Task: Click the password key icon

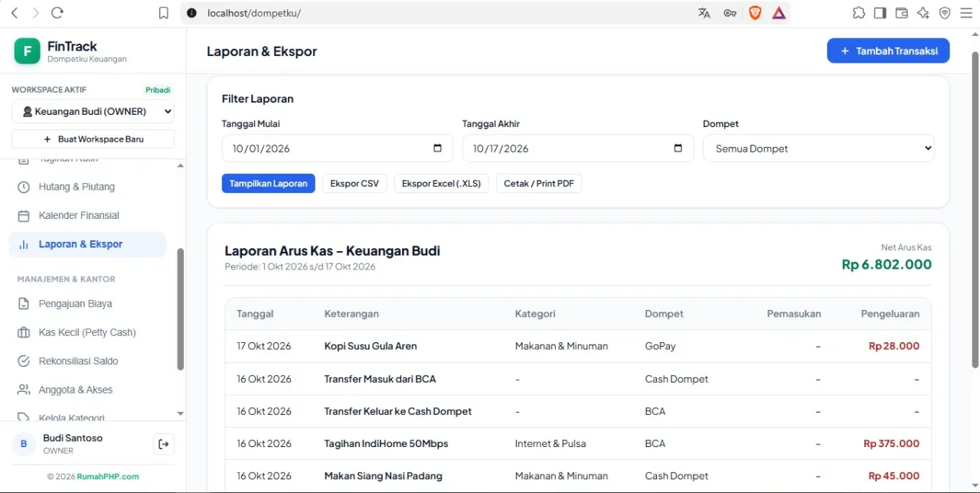Action: (x=730, y=13)
